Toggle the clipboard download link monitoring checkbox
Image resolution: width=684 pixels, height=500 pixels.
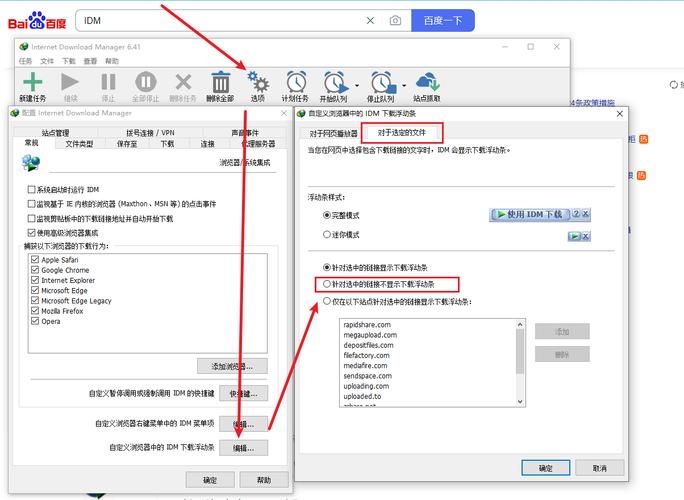31,218
